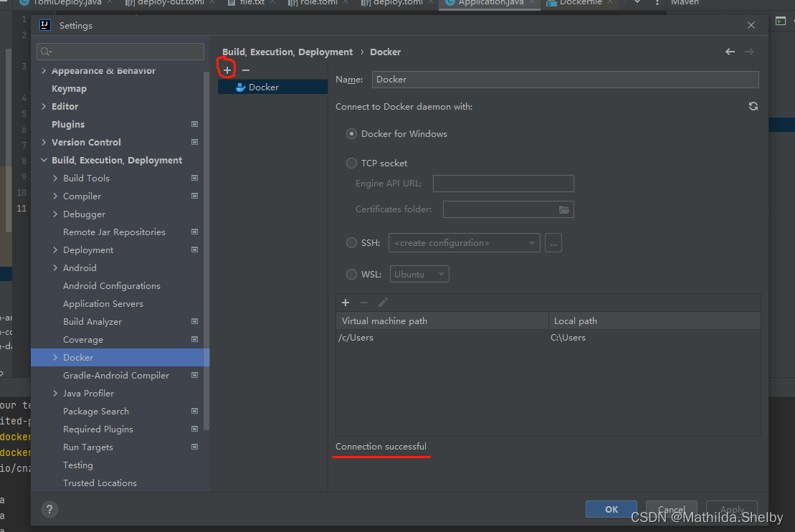Click the project-level marker beside Version Control
Viewport: 795px width, 532px height.
194,142
